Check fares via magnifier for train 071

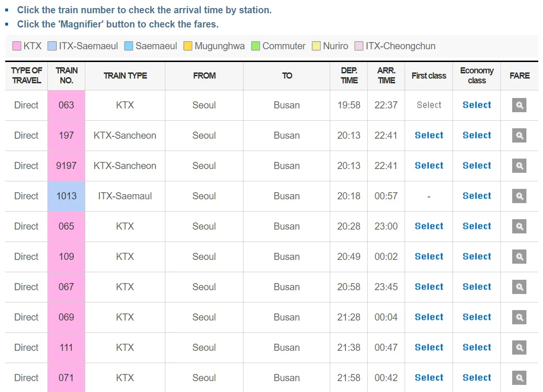coord(519,378)
